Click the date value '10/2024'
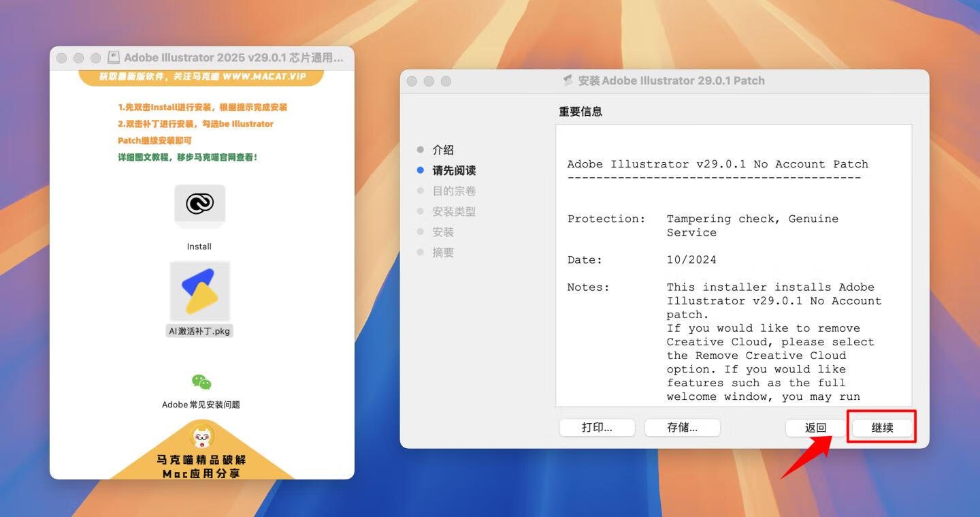Viewport: 980px width, 517px height. coord(691,260)
